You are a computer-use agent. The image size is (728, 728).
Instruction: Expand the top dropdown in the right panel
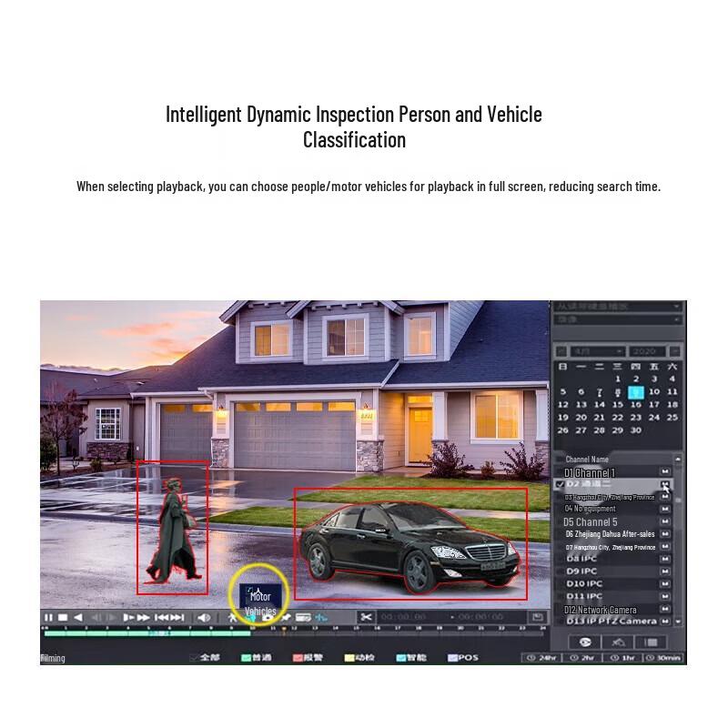point(618,307)
